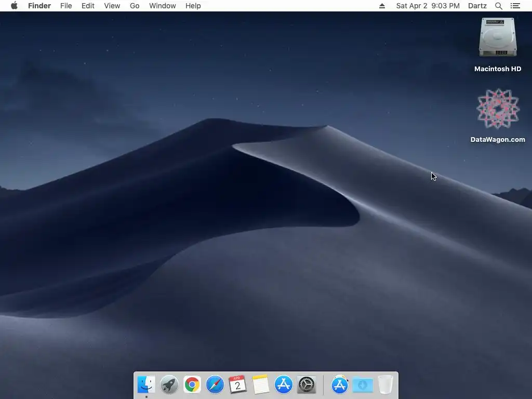The width and height of the screenshot is (532, 399).
Task: Open Launchpad rocket icon in Dock
Action: (169, 385)
